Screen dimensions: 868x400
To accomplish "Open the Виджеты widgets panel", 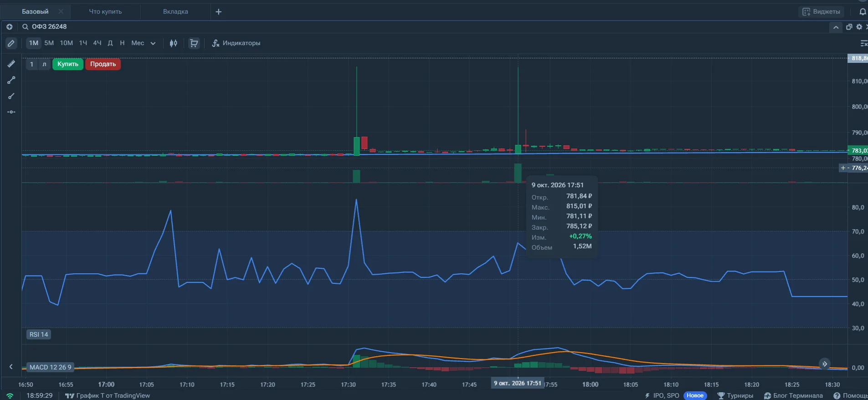I will [822, 12].
